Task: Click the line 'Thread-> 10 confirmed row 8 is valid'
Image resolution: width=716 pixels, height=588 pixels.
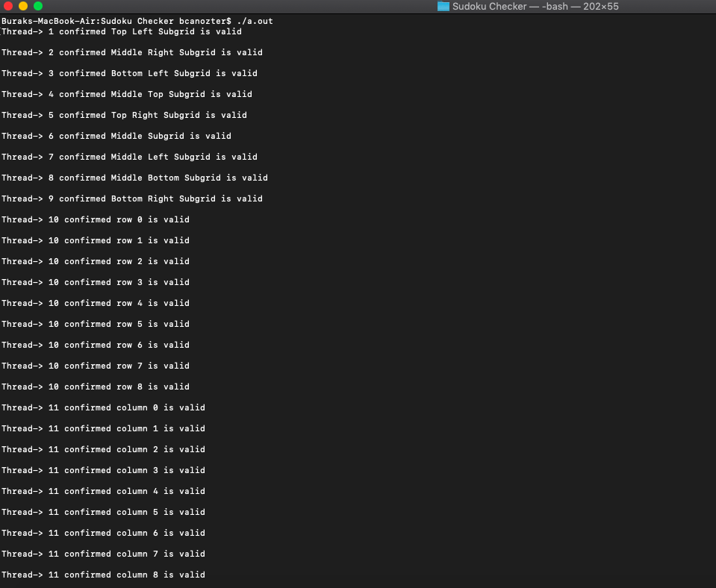Action: tap(96, 387)
